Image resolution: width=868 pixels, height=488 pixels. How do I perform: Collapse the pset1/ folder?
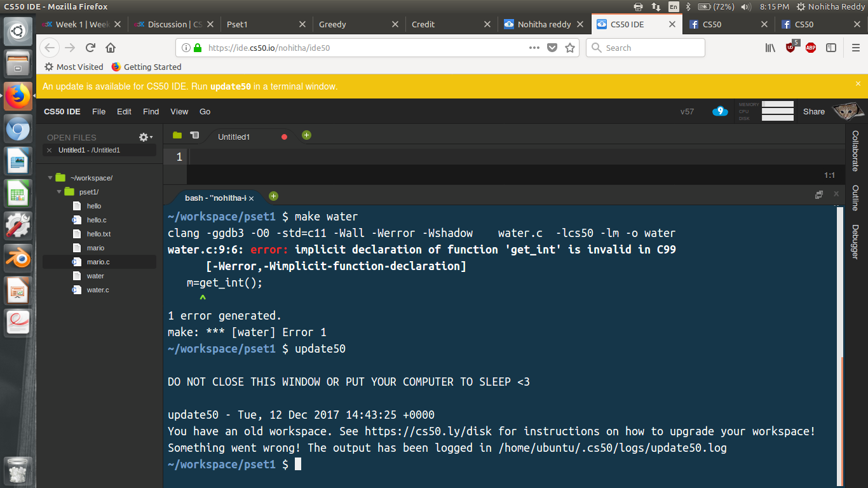58,192
